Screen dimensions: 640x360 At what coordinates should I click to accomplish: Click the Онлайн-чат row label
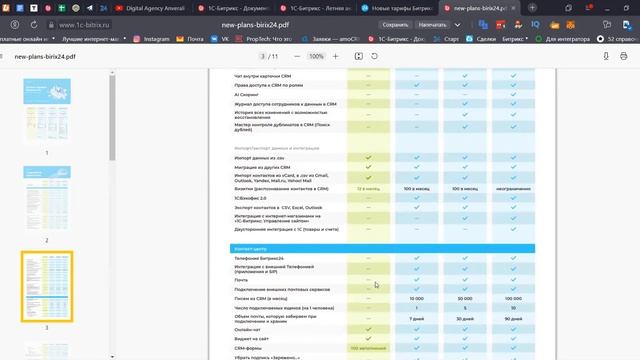pyautogui.click(x=247, y=329)
